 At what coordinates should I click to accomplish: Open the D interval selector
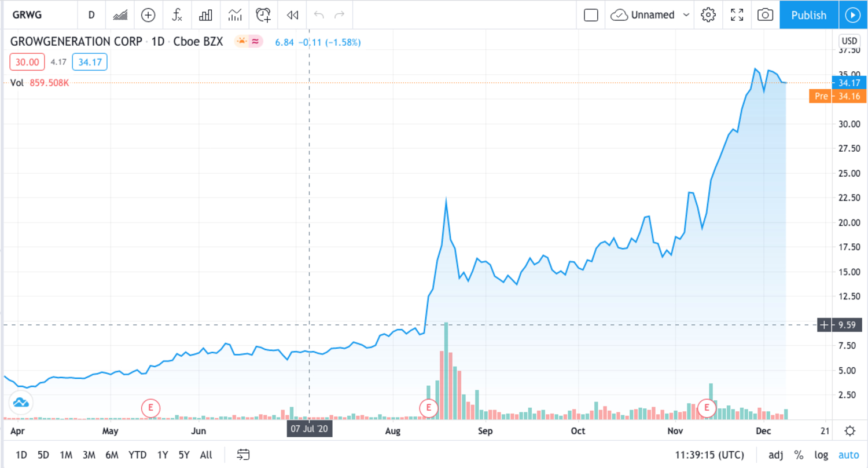pos(91,15)
